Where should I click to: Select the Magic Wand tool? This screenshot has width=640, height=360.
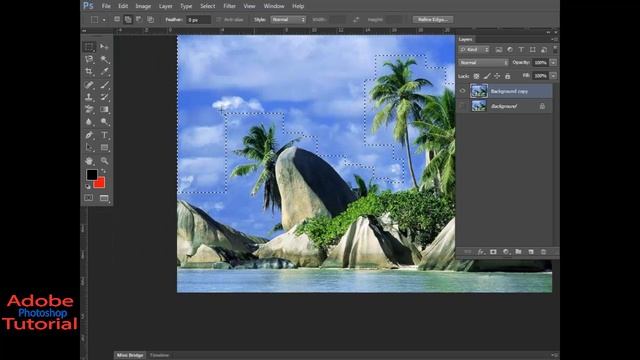pos(104,59)
